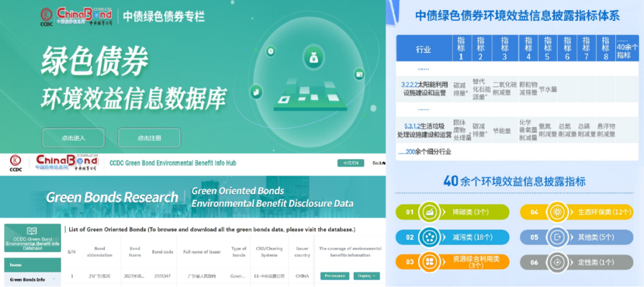Image resolution: width=644 pixels, height=287 pixels.
Task: Click the 点击注册 register button
Action: tap(149, 138)
